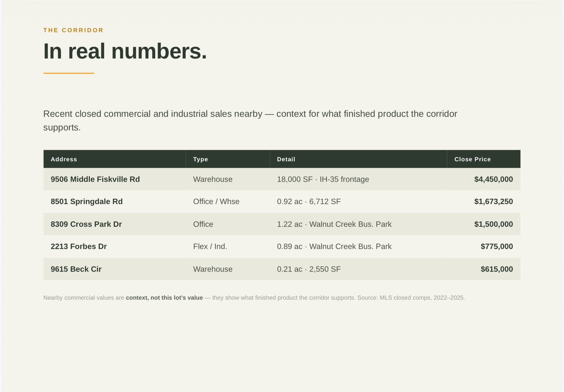Viewport: 564px width, 392px height.
Task: Click the Address column header
Action: [64, 159]
